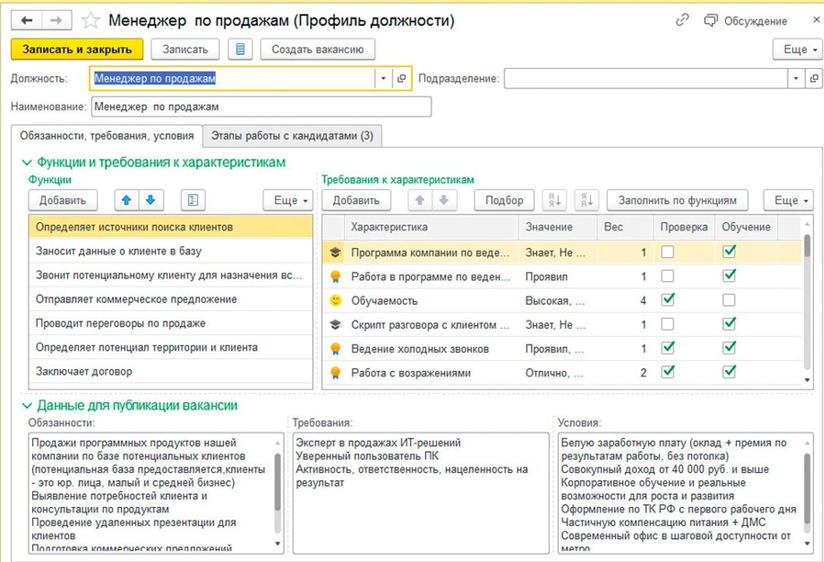Viewport: 824px width, 562px height.
Task: Switch to Обязанности, требования, условия tab
Action: tap(107, 136)
